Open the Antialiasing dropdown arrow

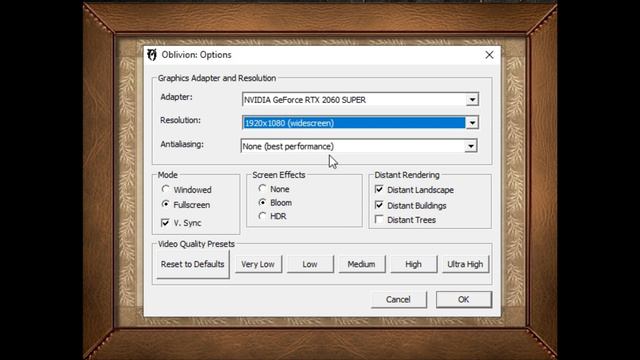(471, 146)
